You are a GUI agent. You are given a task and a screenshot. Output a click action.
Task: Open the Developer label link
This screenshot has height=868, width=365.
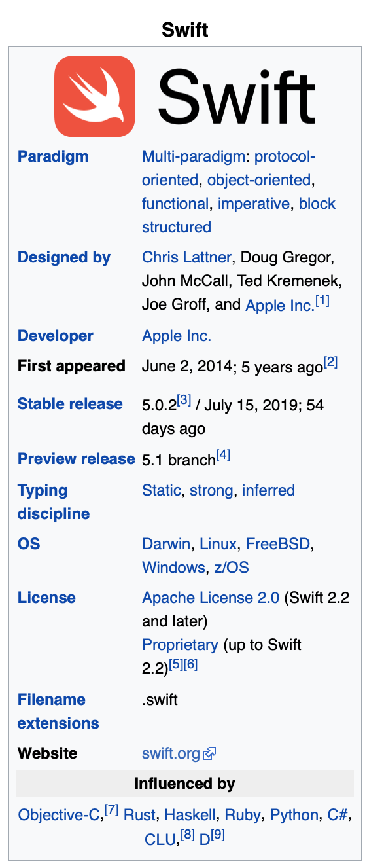(56, 336)
